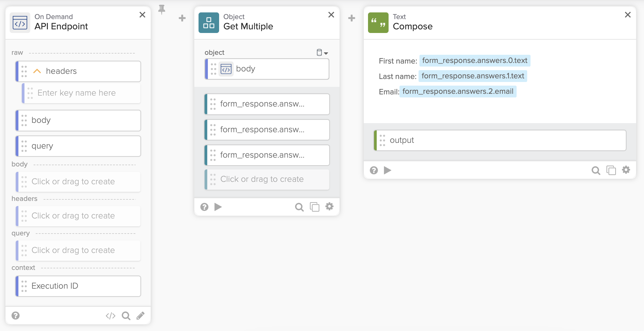Close the Get Multiple card
The width and height of the screenshot is (644, 331).
[x=331, y=15]
